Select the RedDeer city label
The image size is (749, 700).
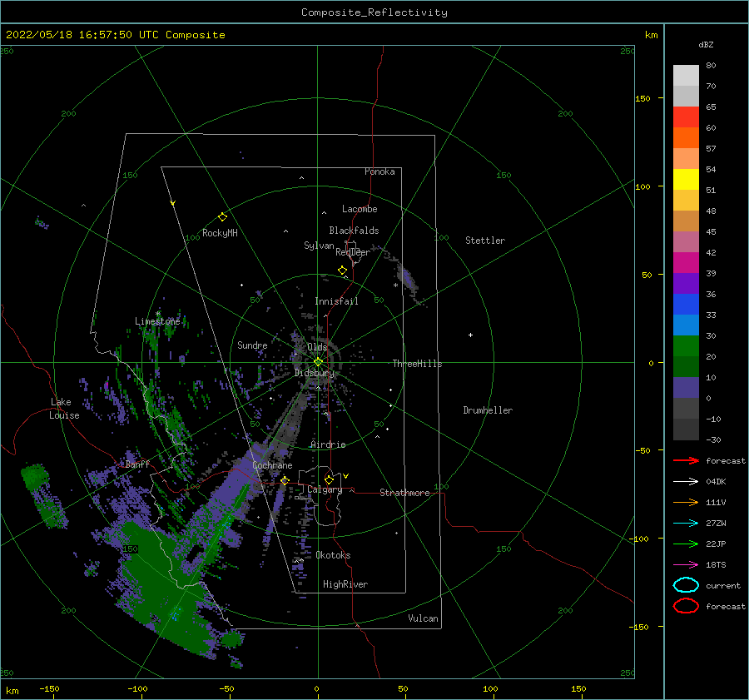coord(353,252)
